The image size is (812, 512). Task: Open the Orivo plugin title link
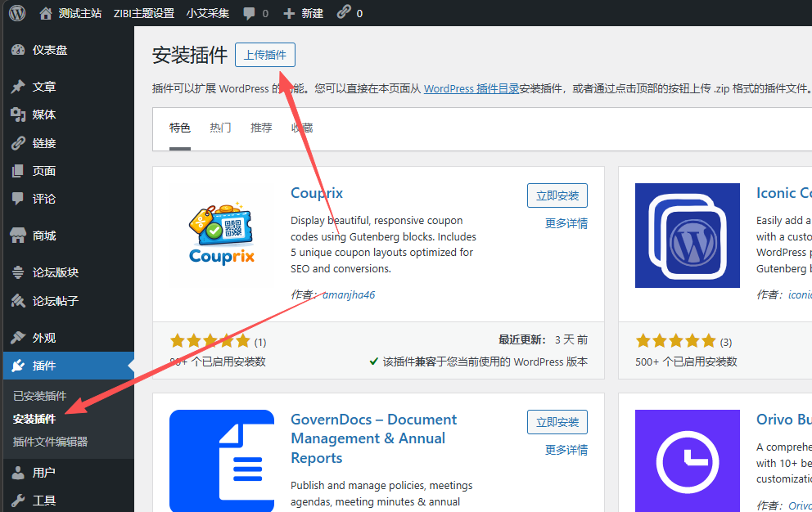tap(783, 420)
